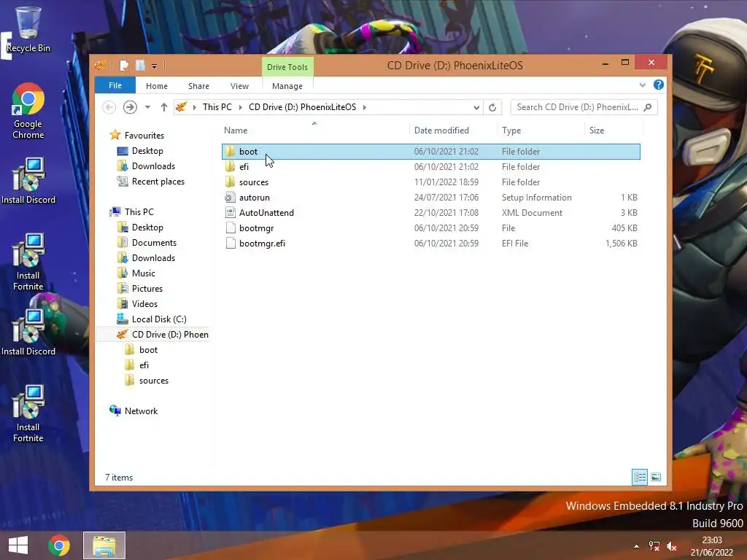
Task: Open the Recycle Bin desktop icon
Action: click(x=28, y=28)
